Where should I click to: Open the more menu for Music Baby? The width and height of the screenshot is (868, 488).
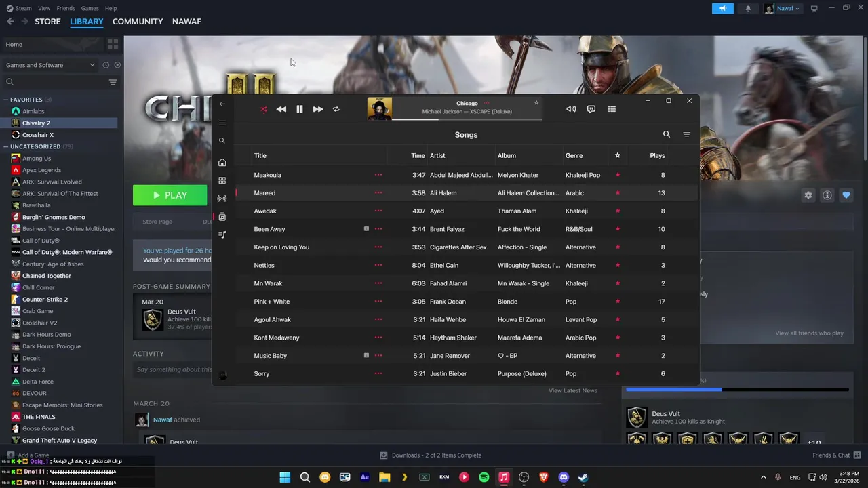pos(378,355)
